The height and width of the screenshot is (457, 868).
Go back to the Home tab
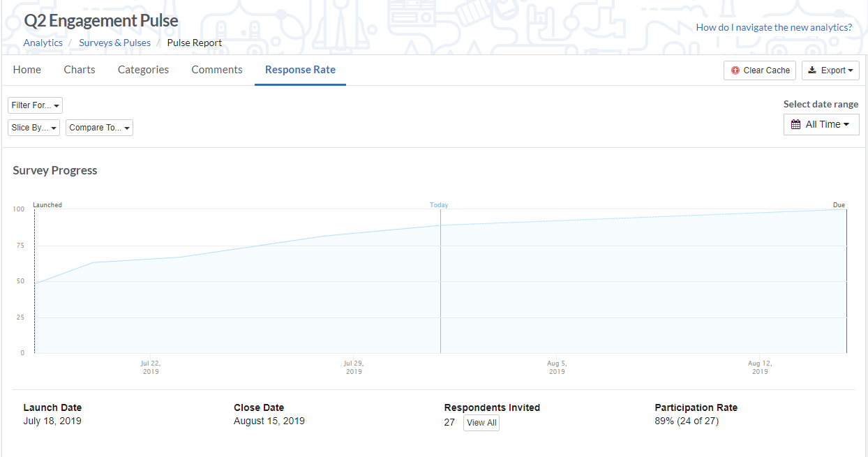(27, 69)
